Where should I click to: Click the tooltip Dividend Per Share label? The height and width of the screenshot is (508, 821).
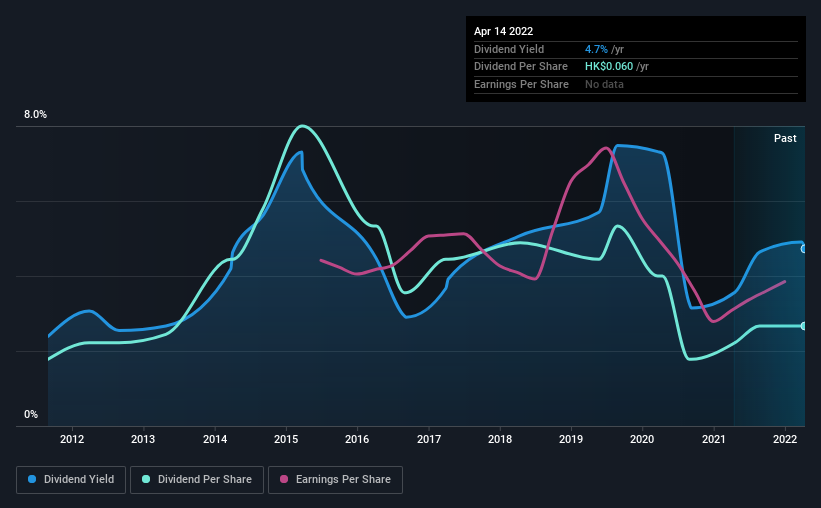[520, 67]
